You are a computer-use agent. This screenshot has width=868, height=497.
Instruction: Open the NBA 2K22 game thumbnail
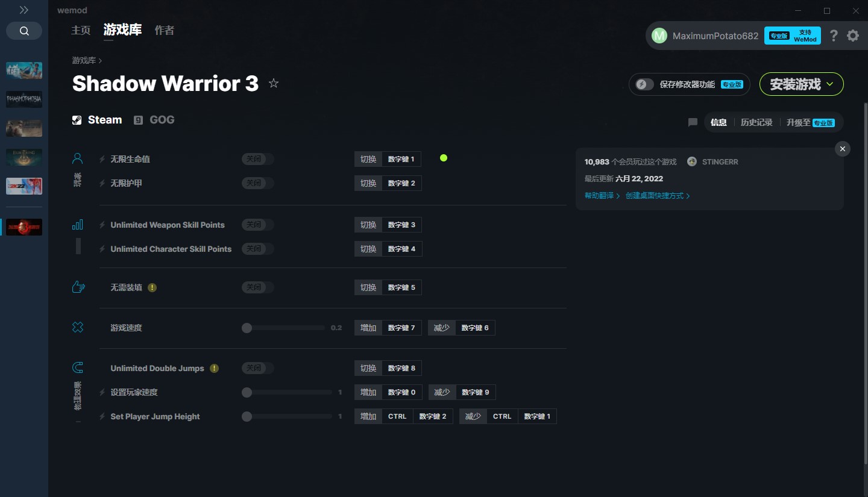pos(24,186)
